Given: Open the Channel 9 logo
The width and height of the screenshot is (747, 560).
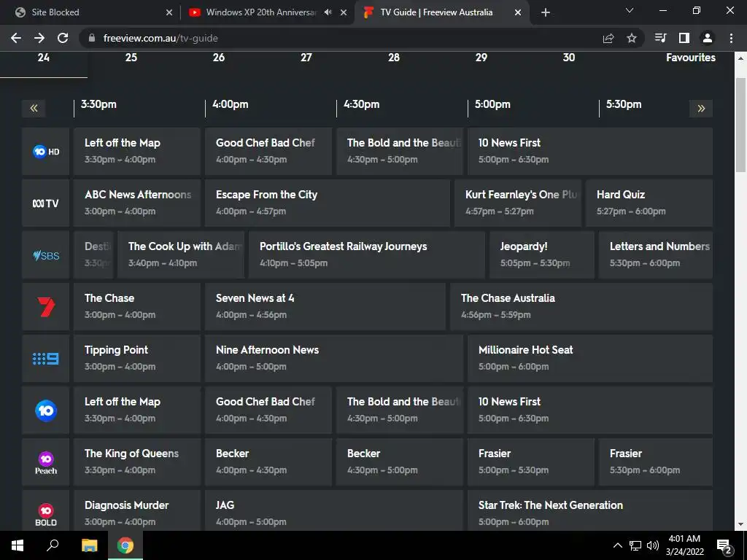Looking at the screenshot, I should pos(46,359).
